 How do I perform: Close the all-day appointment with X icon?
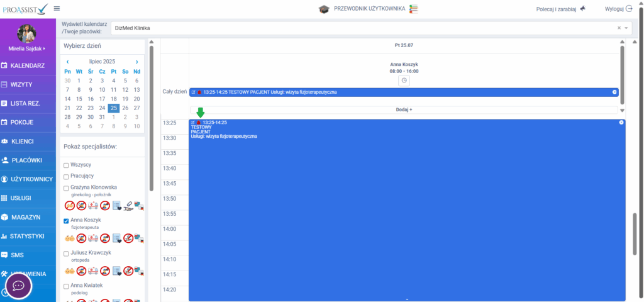coord(614,92)
